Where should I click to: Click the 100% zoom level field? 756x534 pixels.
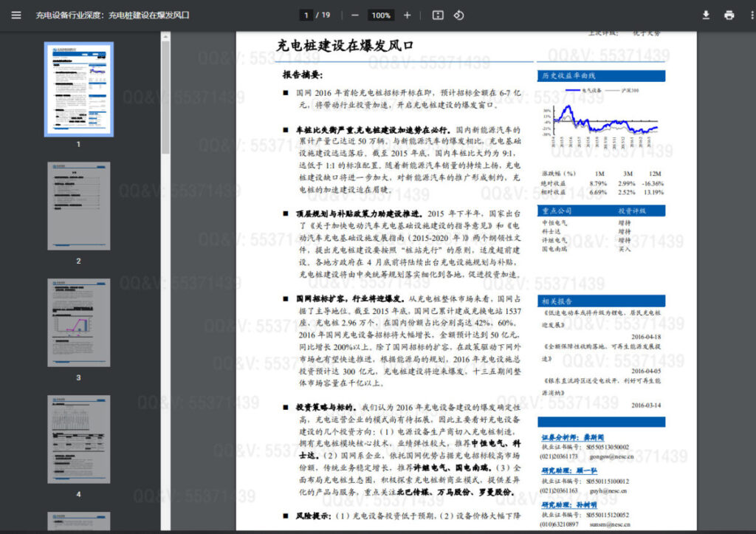point(381,15)
